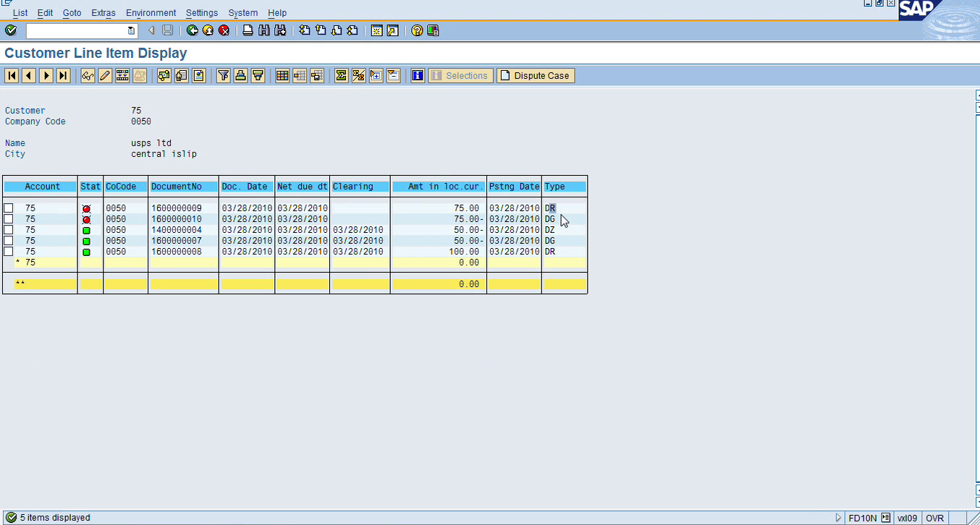Click the Expand subtotal levels icon
Viewport: 980px width, 525px height.
[x=376, y=75]
